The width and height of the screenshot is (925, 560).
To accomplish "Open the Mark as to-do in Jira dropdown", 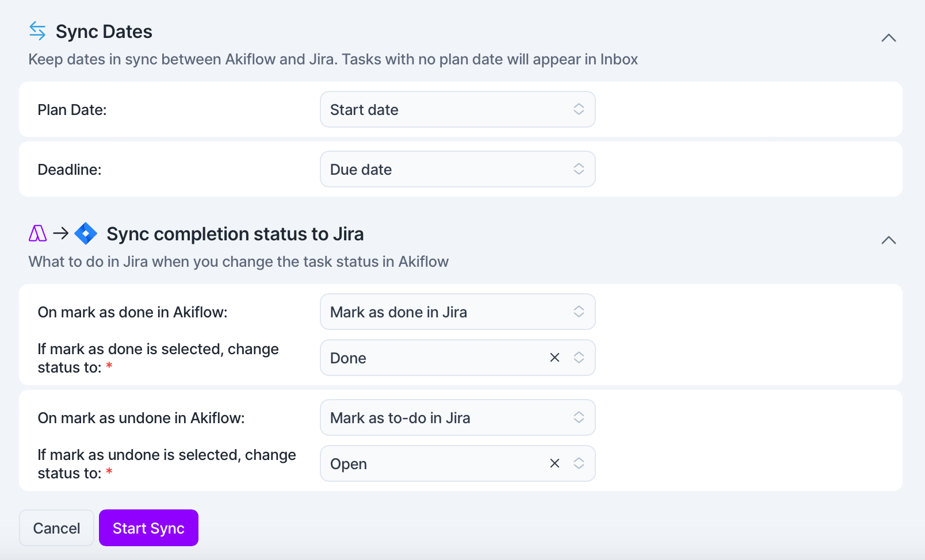I will coord(458,417).
